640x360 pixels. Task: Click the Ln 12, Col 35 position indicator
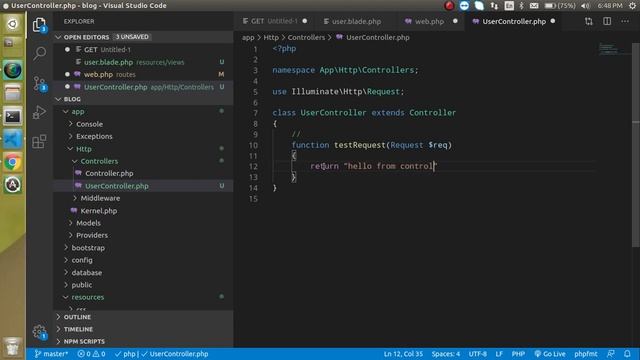(x=403, y=354)
